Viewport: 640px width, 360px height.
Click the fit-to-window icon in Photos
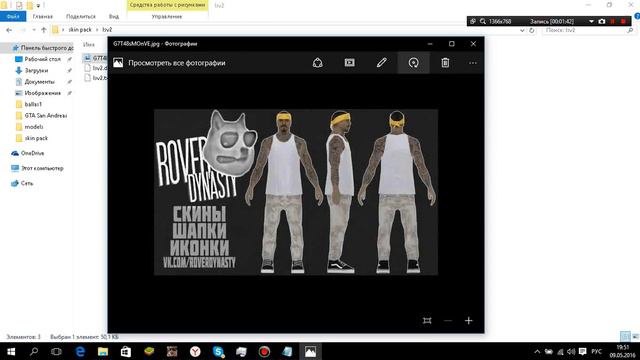pyautogui.click(x=427, y=320)
